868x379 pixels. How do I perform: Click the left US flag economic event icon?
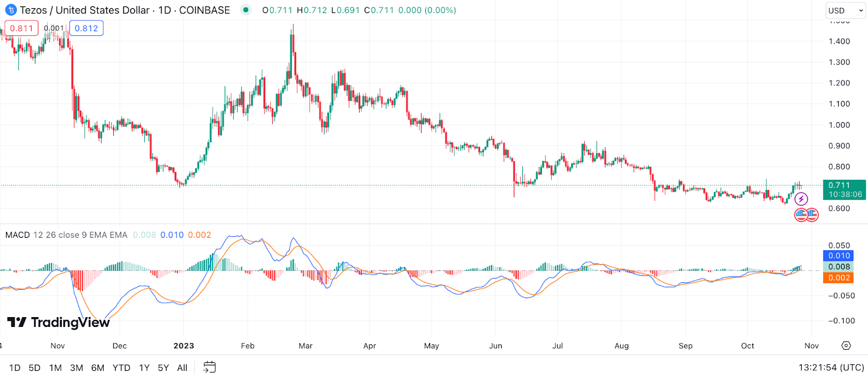coord(801,215)
